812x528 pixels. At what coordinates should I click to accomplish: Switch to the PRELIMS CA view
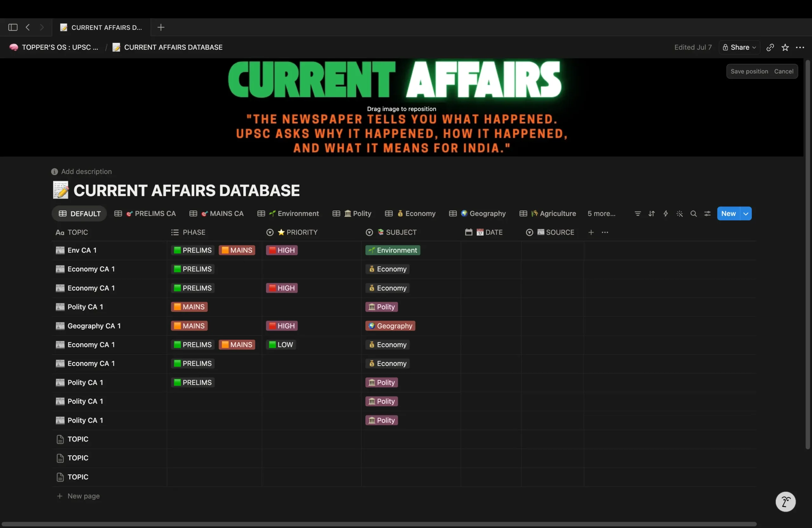tap(145, 213)
